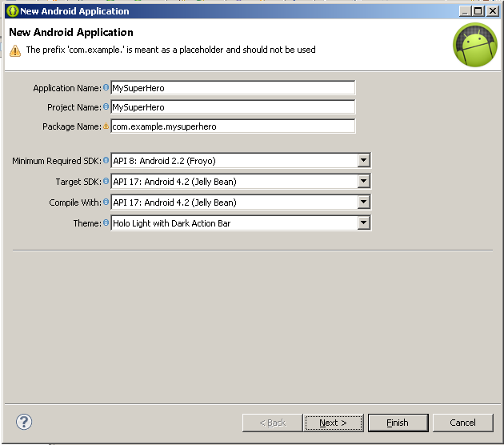
Task: Click the title bar Android application icon
Action: (x=13, y=11)
